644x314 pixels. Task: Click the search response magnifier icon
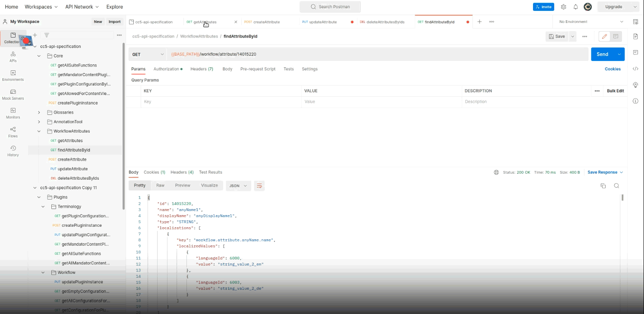[616, 186]
